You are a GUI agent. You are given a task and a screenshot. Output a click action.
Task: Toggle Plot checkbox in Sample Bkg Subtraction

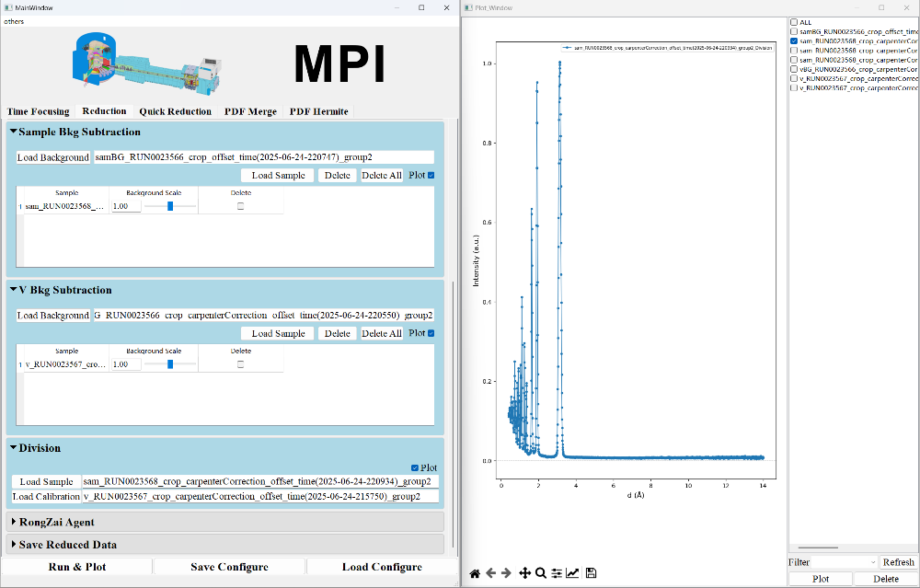pos(431,175)
